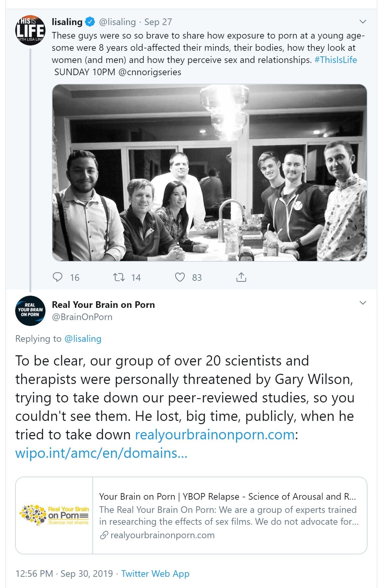Image resolution: width=383 pixels, height=588 pixels.
Task: Retweet lisaling's tweet
Action: (x=119, y=277)
